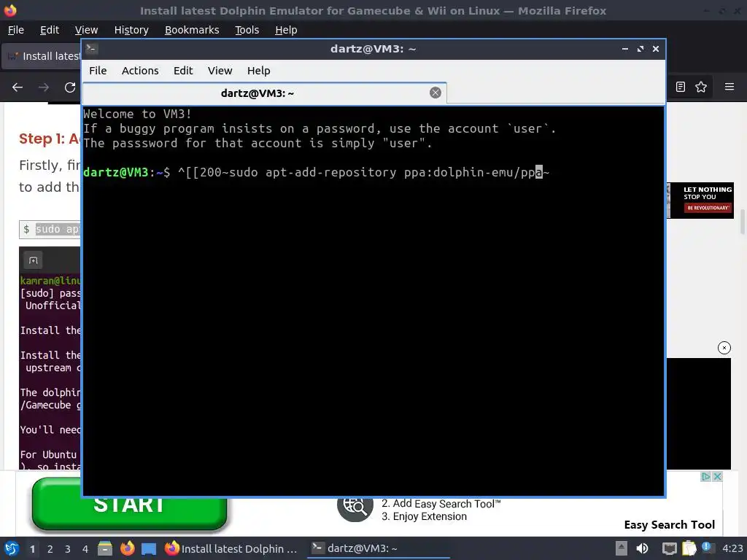Screen dimensions: 747x560
Task: Open Firefox Edit menu
Action: click(50, 30)
